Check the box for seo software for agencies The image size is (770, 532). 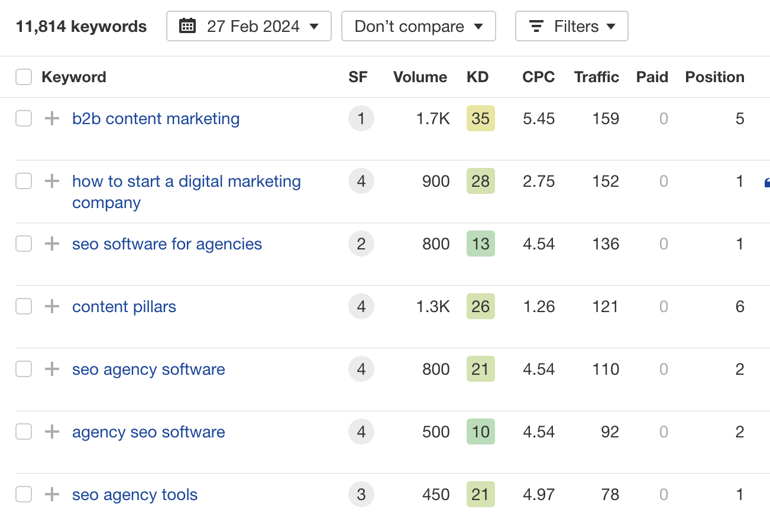coord(24,244)
